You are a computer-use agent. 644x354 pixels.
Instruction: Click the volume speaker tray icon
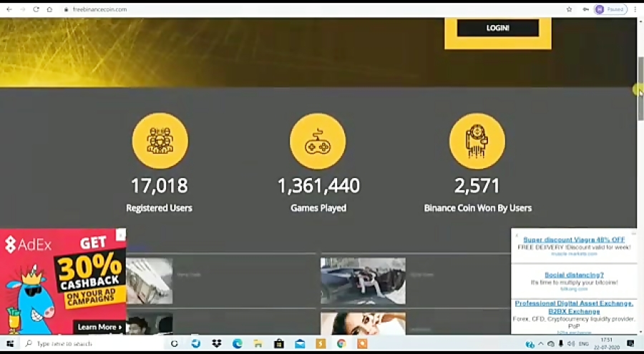[571, 344]
